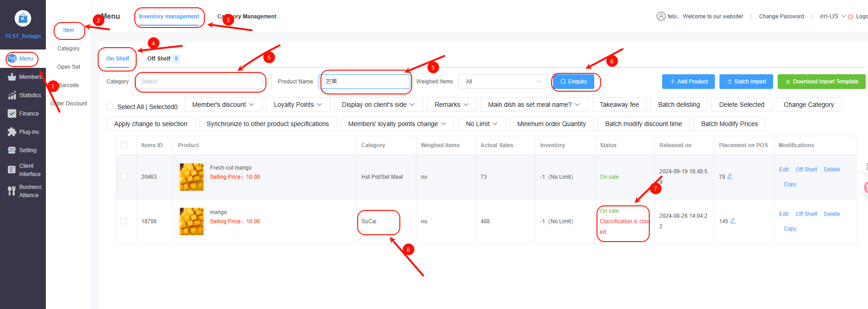Image resolution: width=868 pixels, height=309 pixels.
Task: Open Plug-ins puzzle icon
Action: (12, 132)
